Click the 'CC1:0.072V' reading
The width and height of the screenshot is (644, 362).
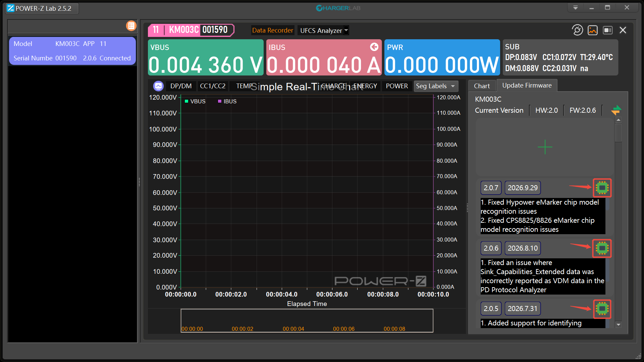click(559, 57)
